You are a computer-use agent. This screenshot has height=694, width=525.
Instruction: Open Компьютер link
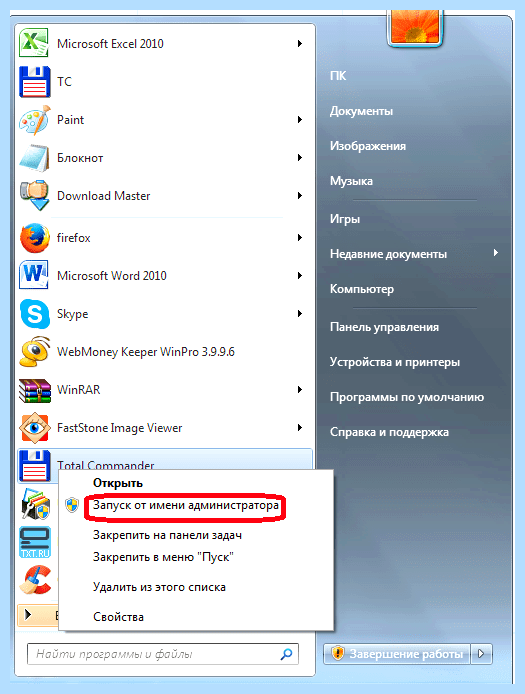(x=362, y=289)
